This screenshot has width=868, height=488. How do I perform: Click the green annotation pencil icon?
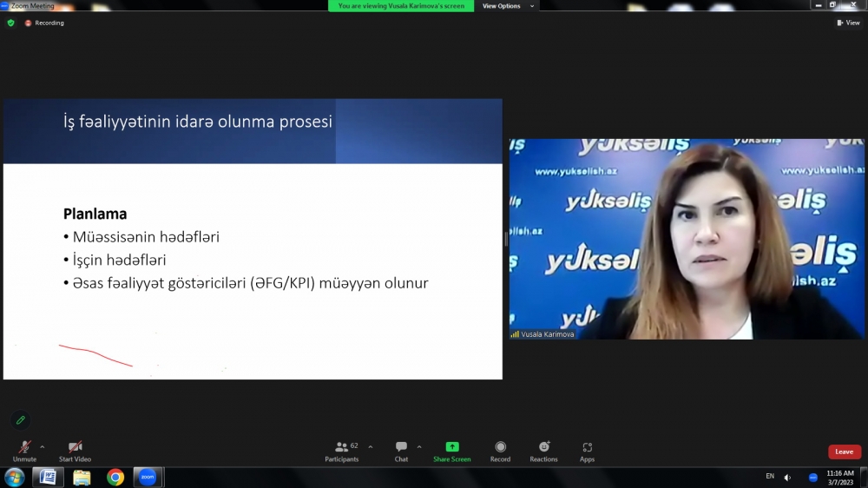(21, 420)
